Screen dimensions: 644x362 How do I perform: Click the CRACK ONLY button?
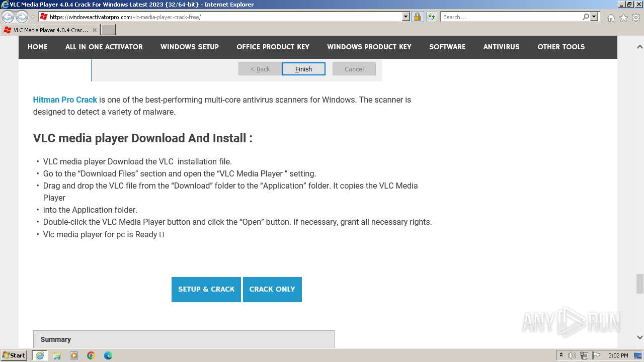click(272, 290)
